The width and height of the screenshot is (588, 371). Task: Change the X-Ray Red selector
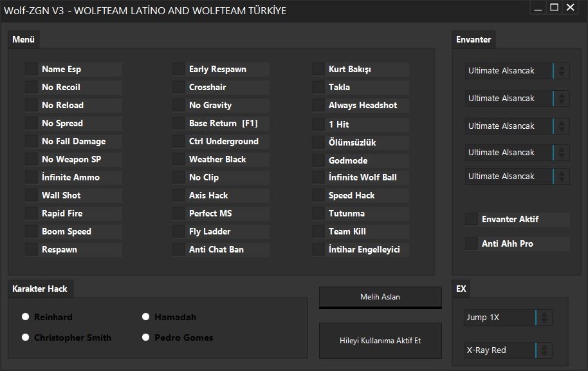coord(508,350)
